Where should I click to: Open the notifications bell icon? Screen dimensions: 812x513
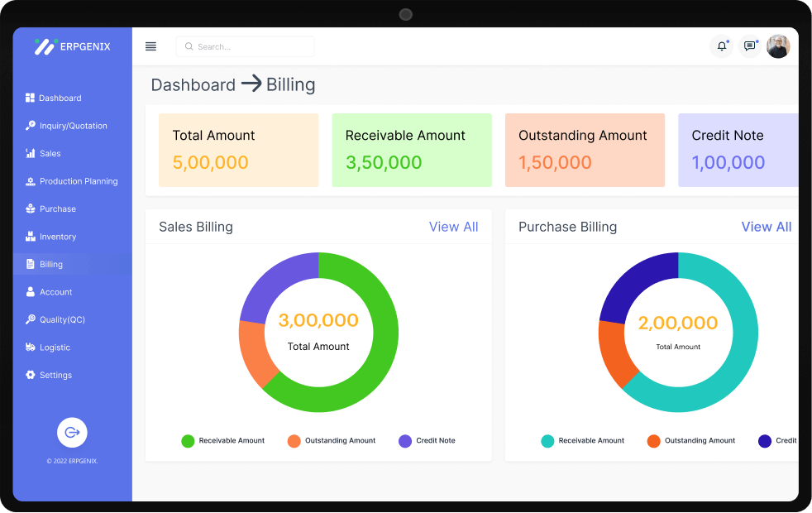click(x=721, y=46)
